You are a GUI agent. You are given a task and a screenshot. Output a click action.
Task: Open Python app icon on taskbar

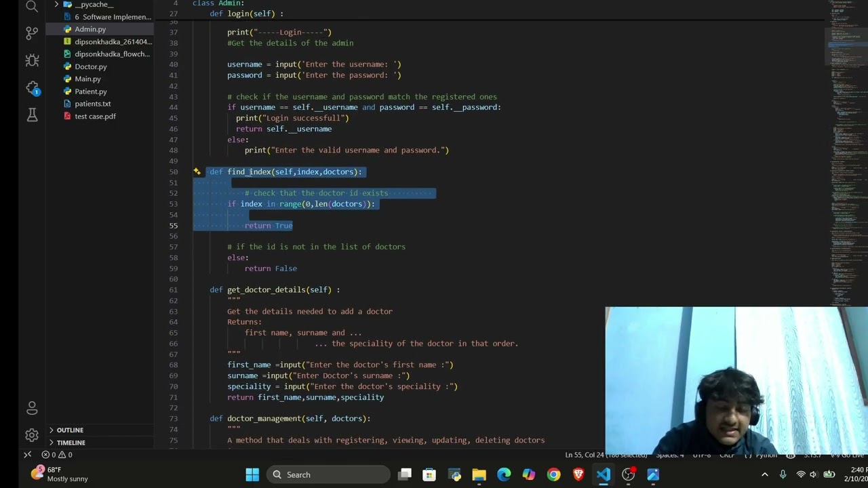coord(454,474)
